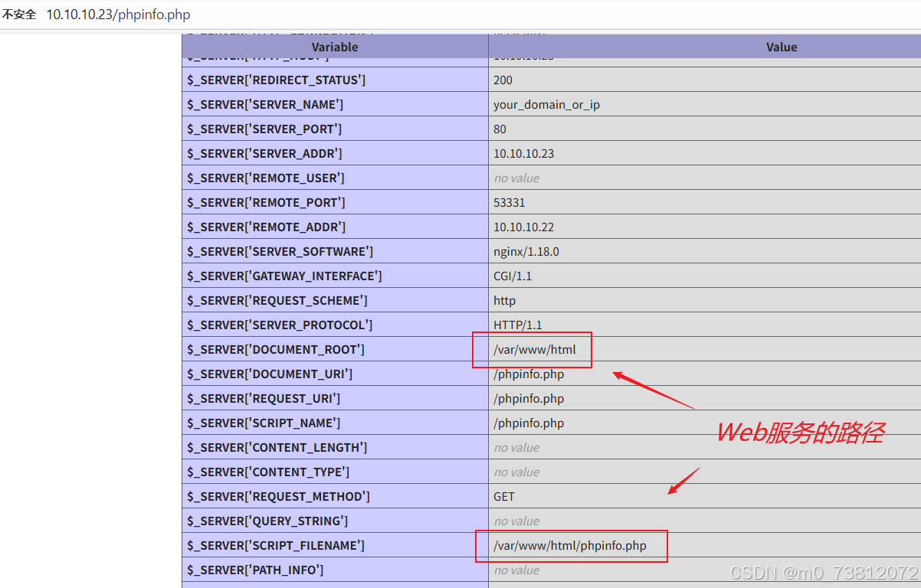Select the $_SERVER['DOCUMENT_ROOT'] variable cell
Screen dimensions: 921x588
coord(335,349)
